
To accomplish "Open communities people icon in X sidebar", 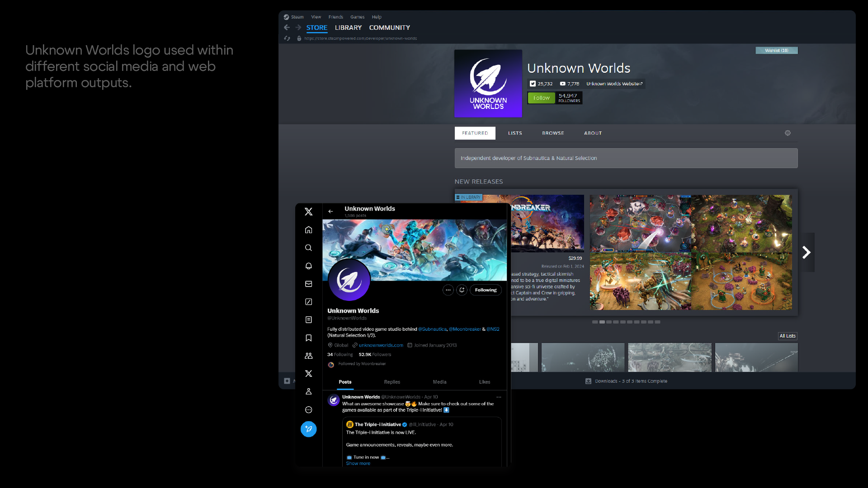I will click(308, 356).
